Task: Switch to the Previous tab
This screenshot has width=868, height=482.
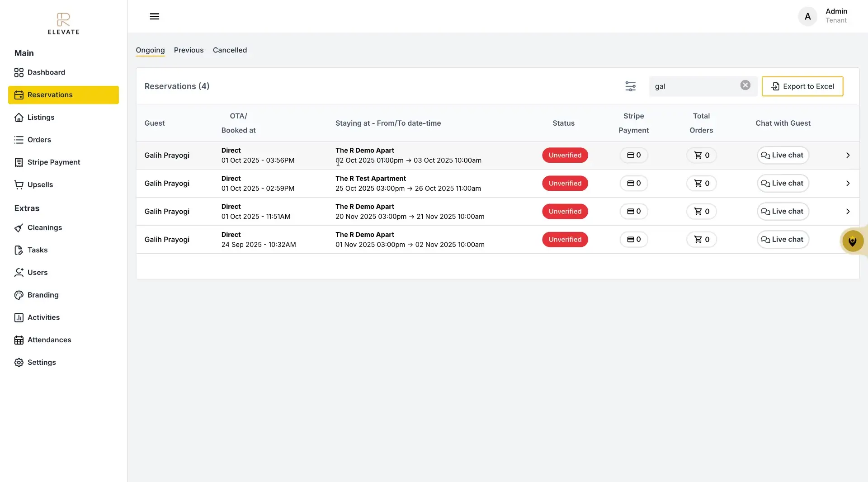Action: 189,50
